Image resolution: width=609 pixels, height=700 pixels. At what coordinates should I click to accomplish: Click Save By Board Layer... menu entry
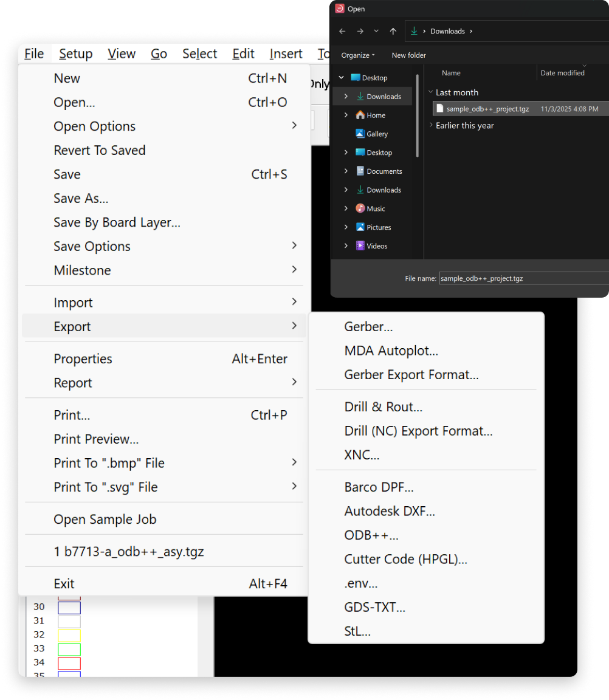pos(117,222)
